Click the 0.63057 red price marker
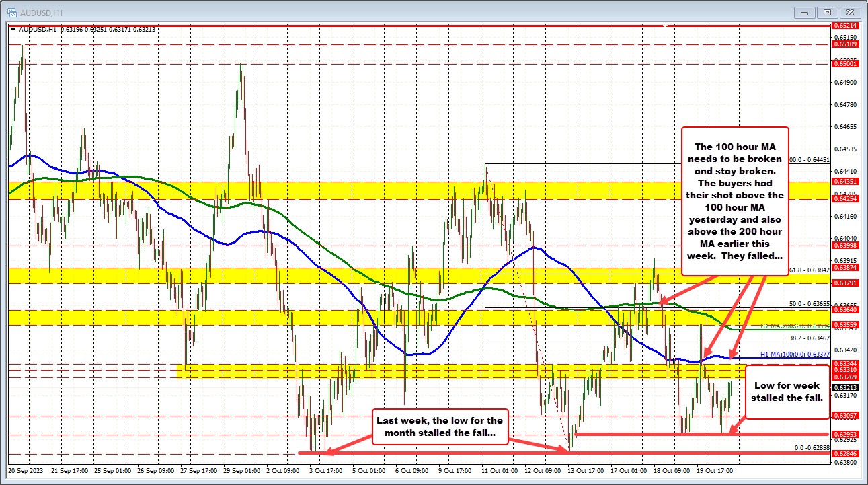 point(845,416)
